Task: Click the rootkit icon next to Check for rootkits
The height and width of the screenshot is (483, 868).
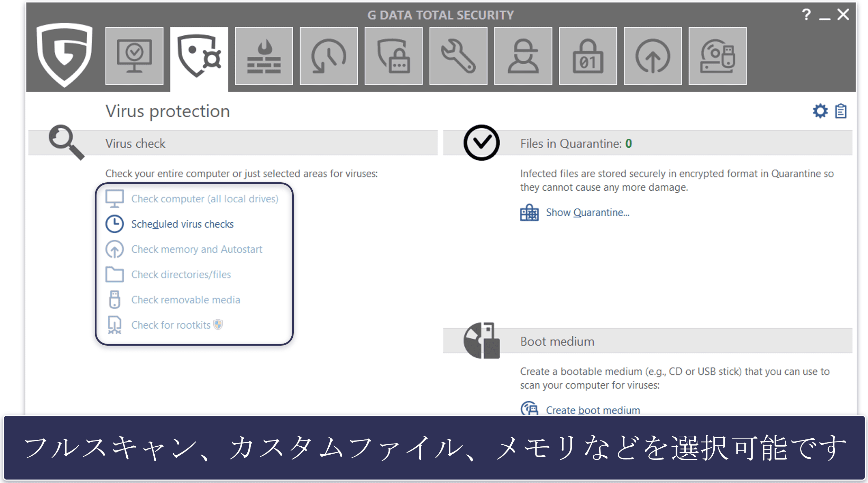Action: pos(115,325)
